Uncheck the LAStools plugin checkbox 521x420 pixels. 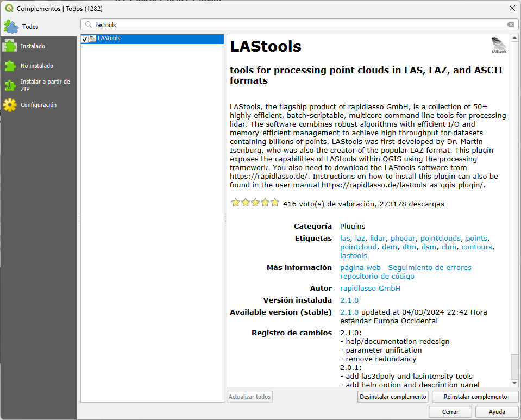[x=85, y=39]
